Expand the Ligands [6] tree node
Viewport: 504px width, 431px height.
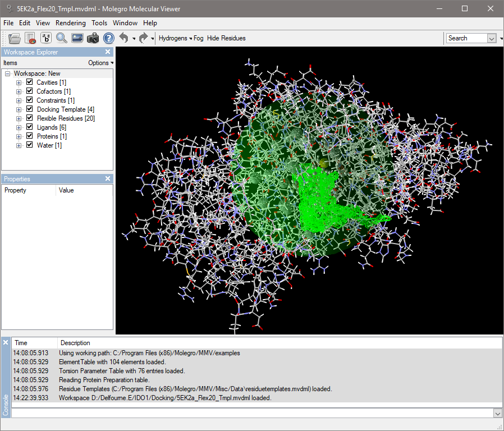[x=19, y=127]
